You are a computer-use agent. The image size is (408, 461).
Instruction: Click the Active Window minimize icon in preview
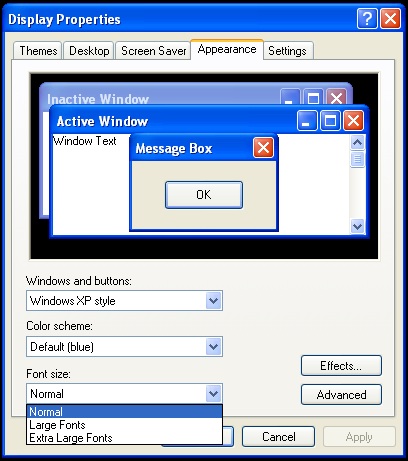(x=307, y=120)
